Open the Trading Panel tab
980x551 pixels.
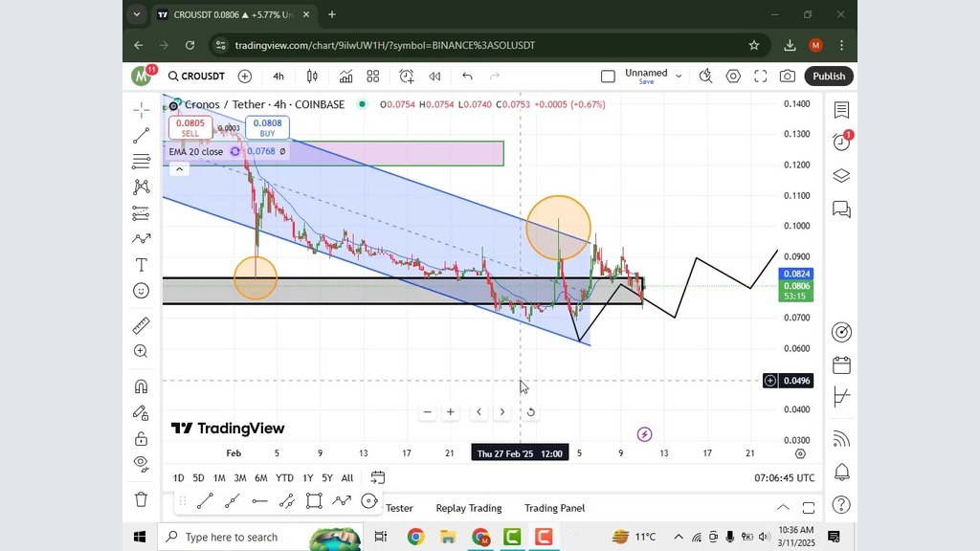coord(554,508)
